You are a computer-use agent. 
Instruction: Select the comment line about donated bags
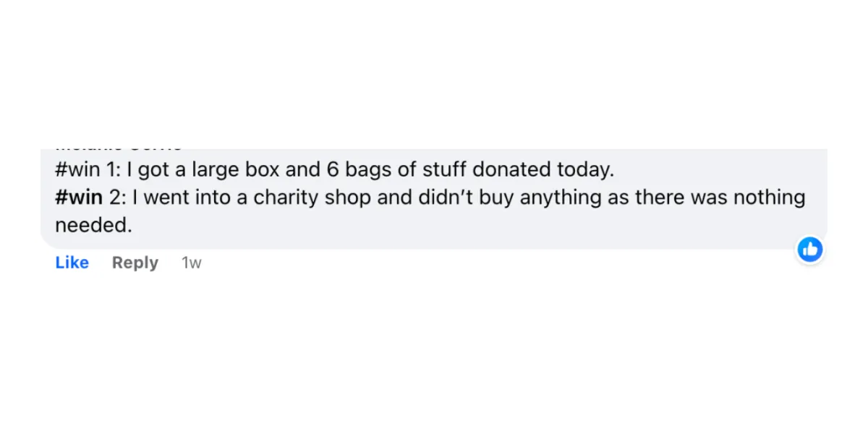click(335, 171)
